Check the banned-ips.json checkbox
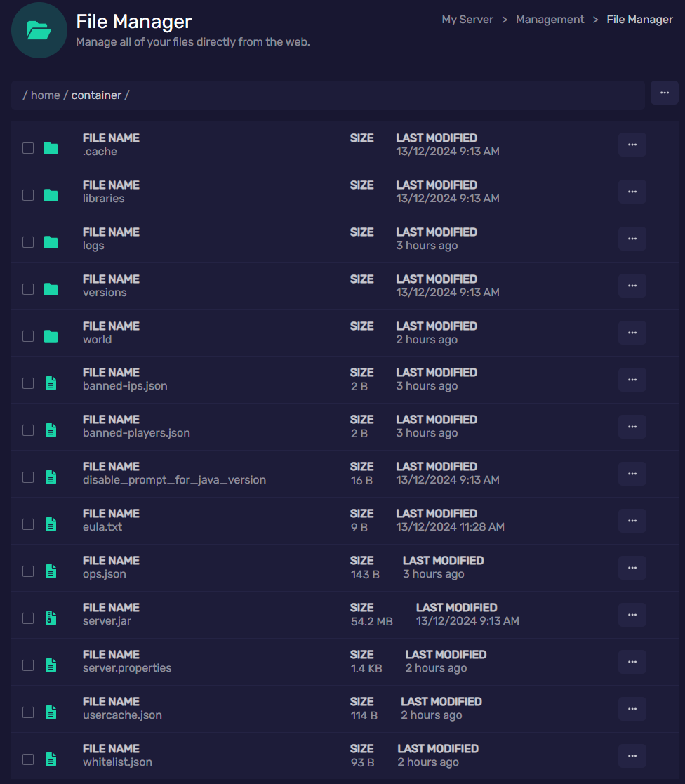The width and height of the screenshot is (685, 784). pos(28,383)
